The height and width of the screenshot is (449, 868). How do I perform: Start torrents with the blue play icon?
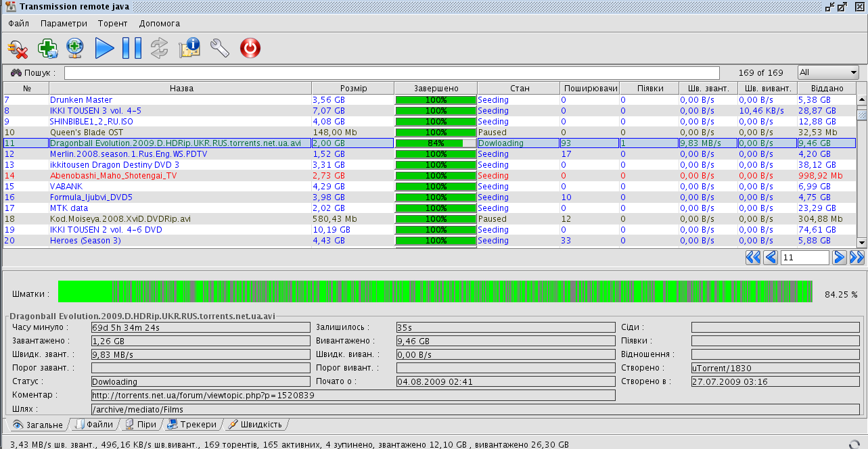104,48
